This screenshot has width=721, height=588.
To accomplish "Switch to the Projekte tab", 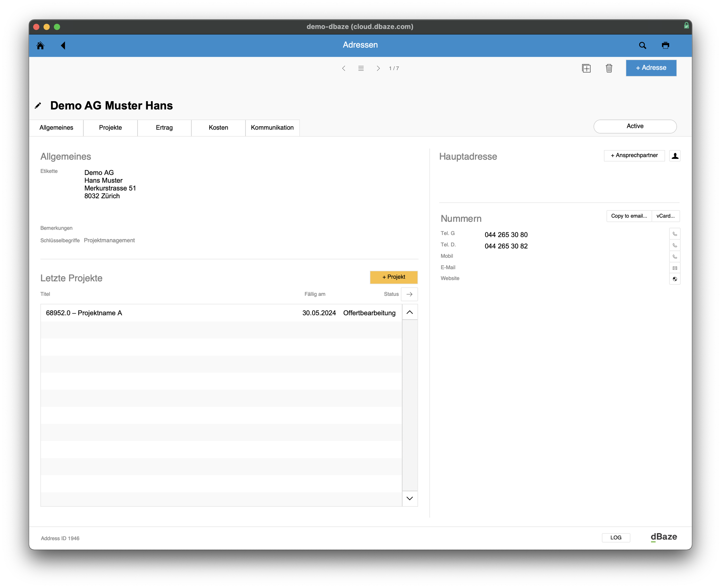I will pos(110,128).
